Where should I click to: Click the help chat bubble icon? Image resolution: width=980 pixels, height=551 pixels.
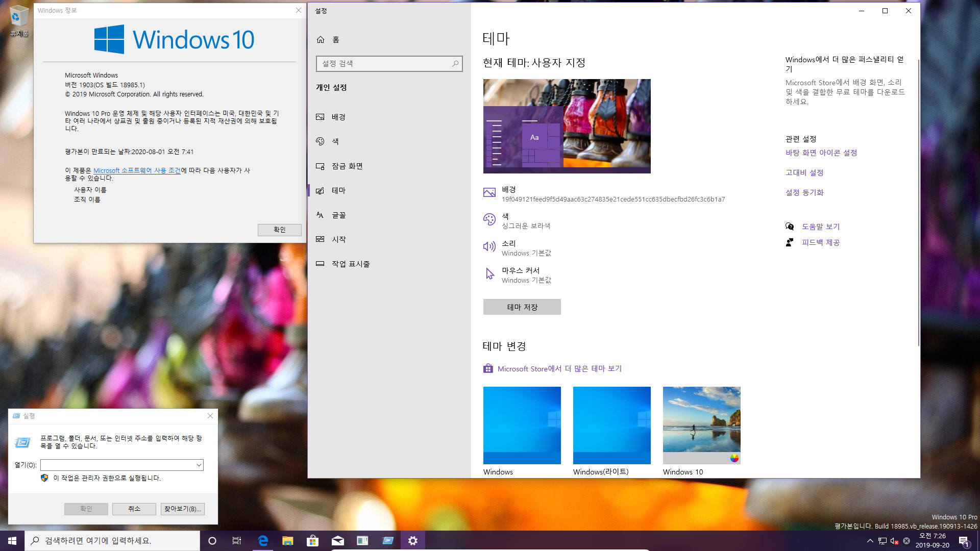click(790, 227)
